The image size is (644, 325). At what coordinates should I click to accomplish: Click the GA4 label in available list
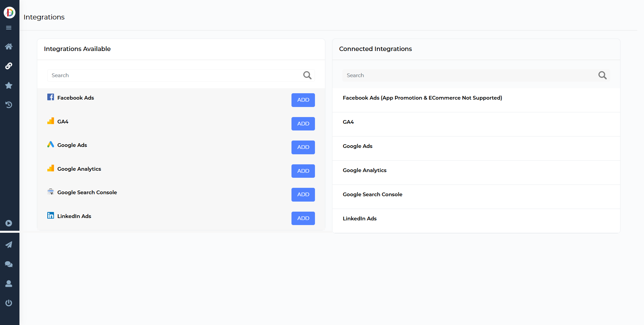coord(63,122)
